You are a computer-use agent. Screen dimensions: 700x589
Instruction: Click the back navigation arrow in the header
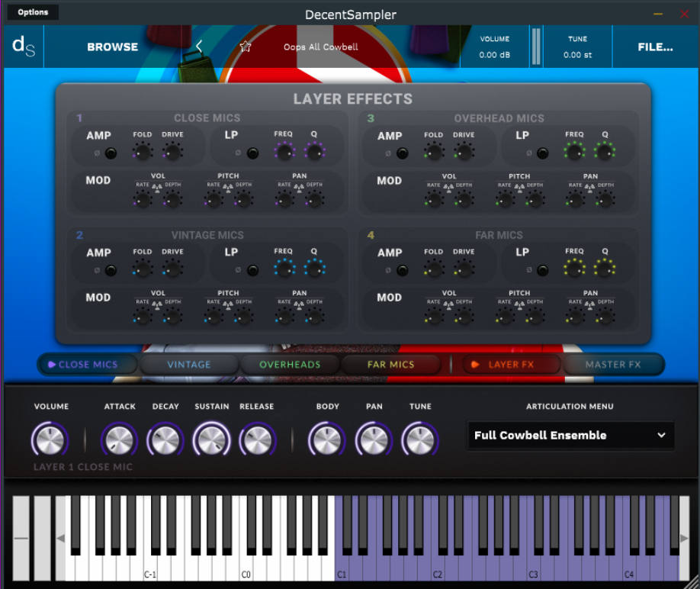(199, 47)
